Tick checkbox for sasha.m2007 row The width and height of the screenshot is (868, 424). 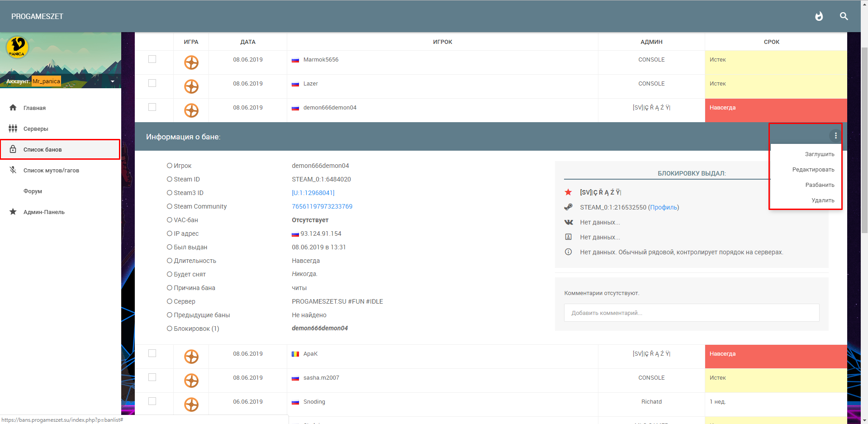pyautogui.click(x=152, y=377)
